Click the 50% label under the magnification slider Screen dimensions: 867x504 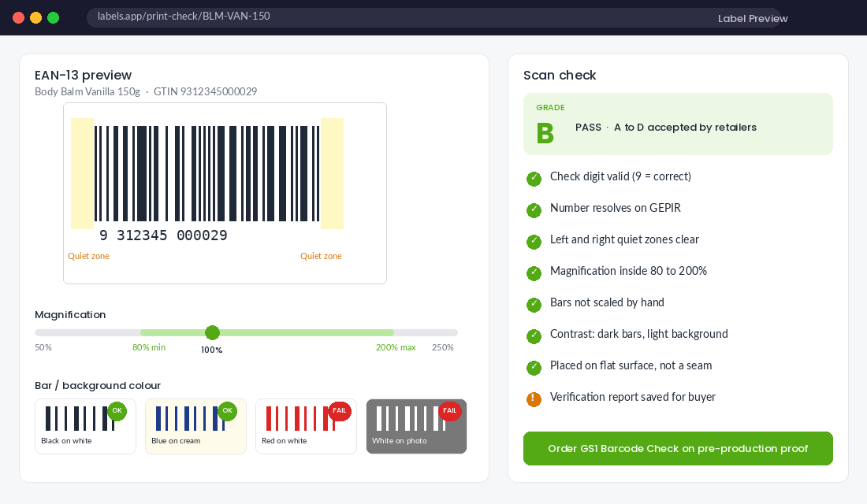click(43, 347)
